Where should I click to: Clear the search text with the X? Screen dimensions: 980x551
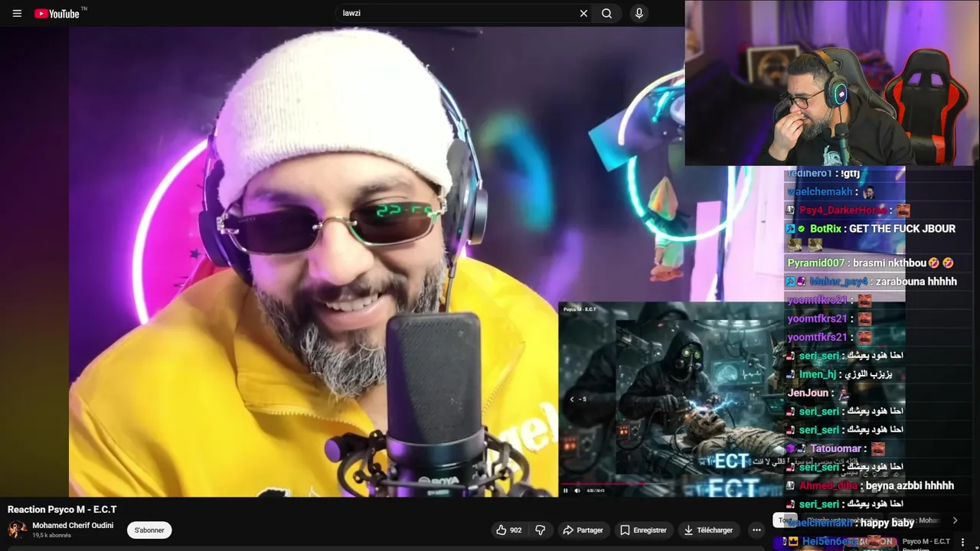tap(583, 13)
